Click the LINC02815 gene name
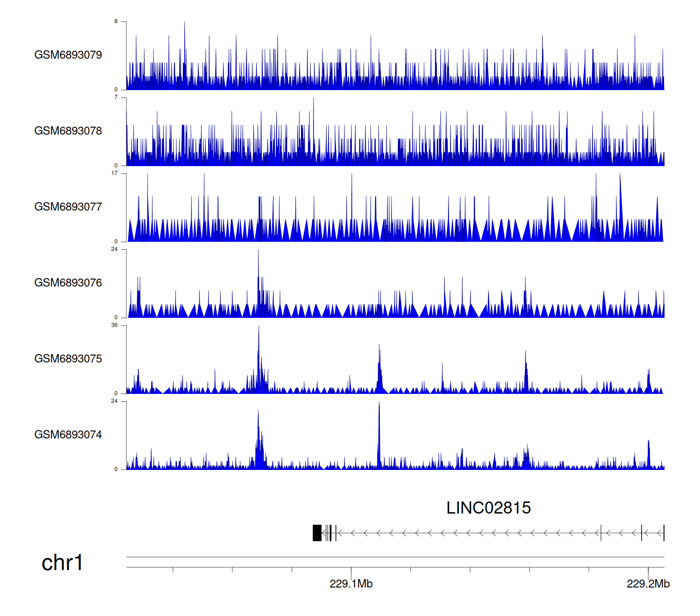 [x=488, y=508]
